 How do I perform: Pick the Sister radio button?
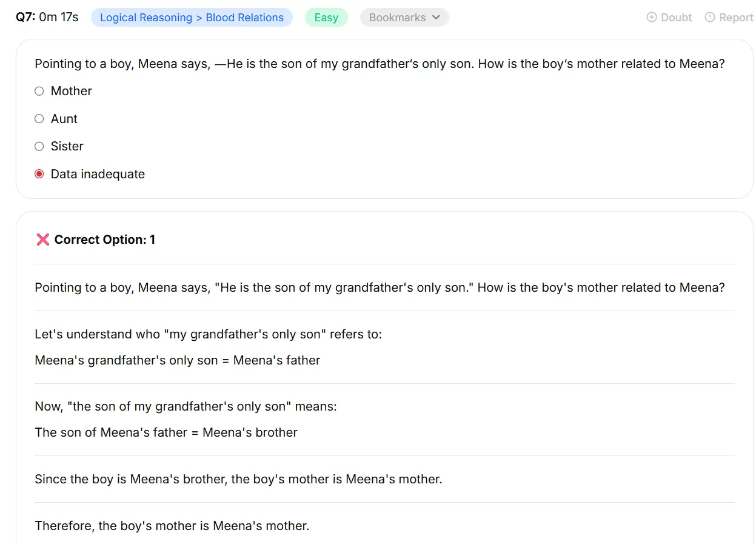[39, 146]
